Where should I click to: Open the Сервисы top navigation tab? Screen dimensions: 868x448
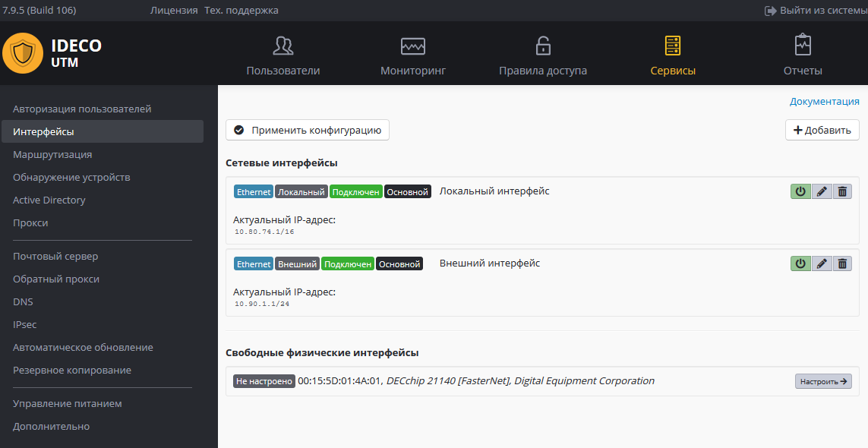pyautogui.click(x=673, y=55)
